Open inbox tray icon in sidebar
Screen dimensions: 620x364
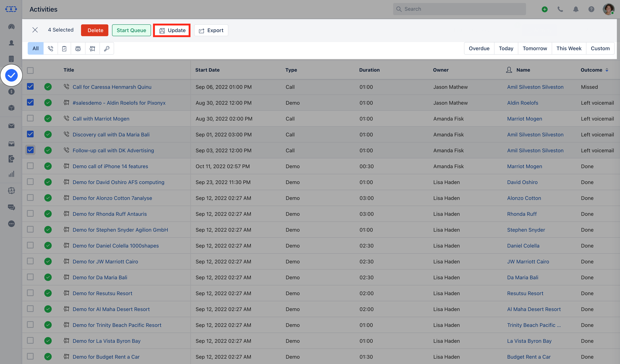(x=11, y=144)
